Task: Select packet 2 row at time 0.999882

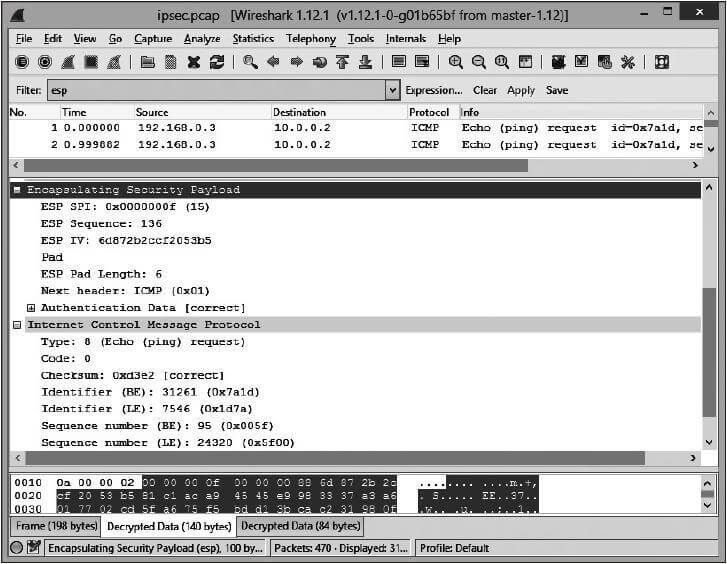Action: tap(356, 145)
